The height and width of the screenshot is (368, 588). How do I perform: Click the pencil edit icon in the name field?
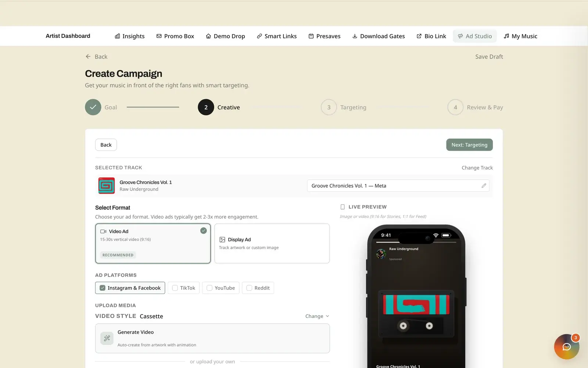pyautogui.click(x=484, y=185)
